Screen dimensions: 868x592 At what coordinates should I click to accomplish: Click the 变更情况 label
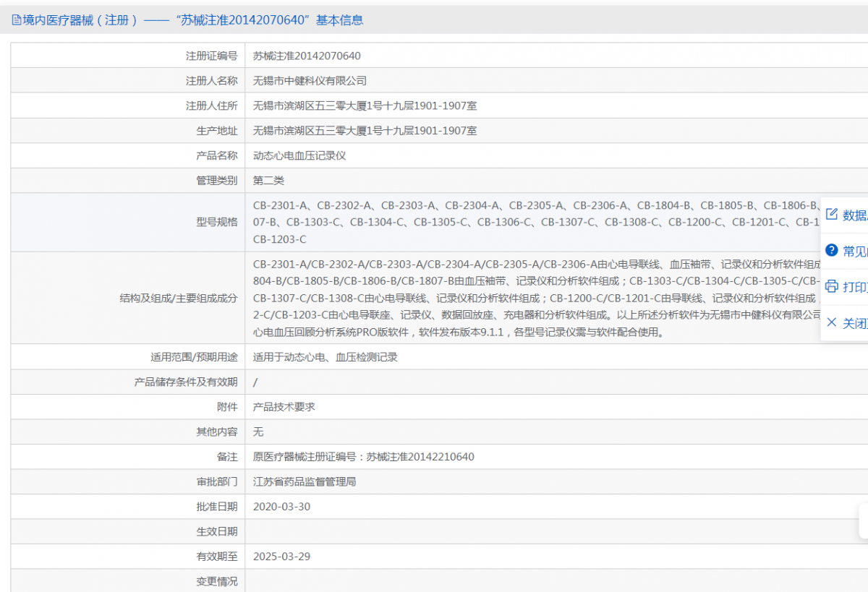(217, 581)
